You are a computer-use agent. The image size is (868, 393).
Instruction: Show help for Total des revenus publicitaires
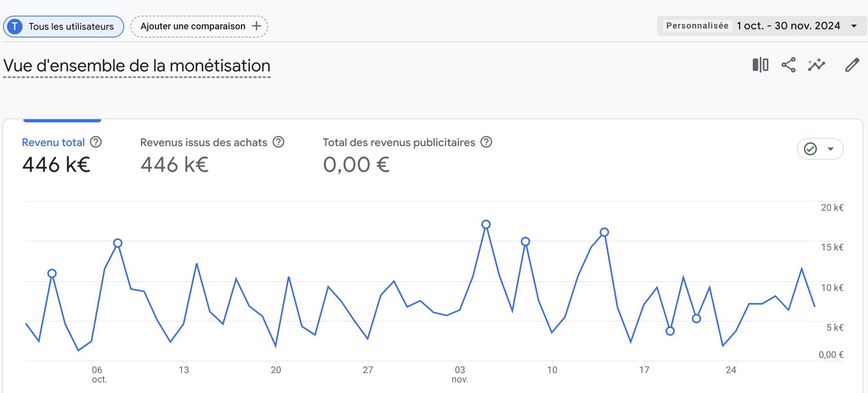pos(486,142)
